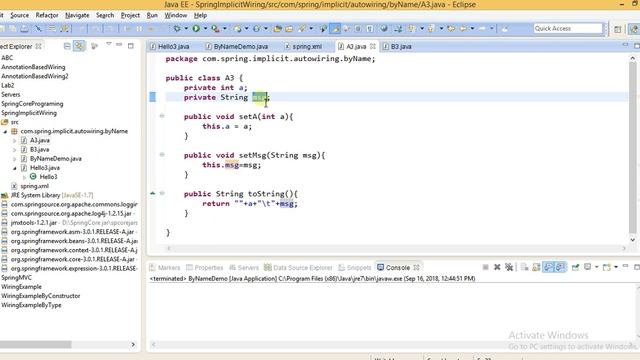This screenshot has width=640, height=360.
Task: Collapse the com.spring.implicit.autowiring.byName package
Action: [x=5, y=131]
